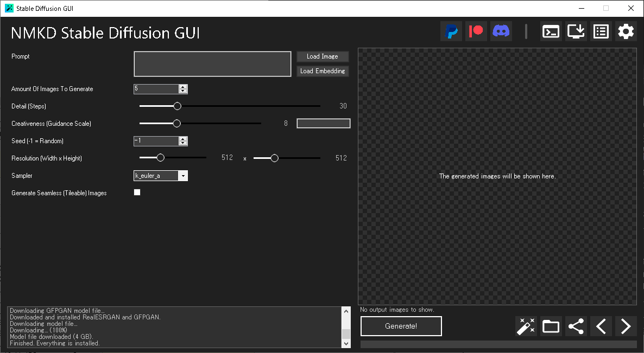Viewport: 644px width, 353px height.
Task: Click the installer download icon
Action: pyautogui.click(x=576, y=31)
